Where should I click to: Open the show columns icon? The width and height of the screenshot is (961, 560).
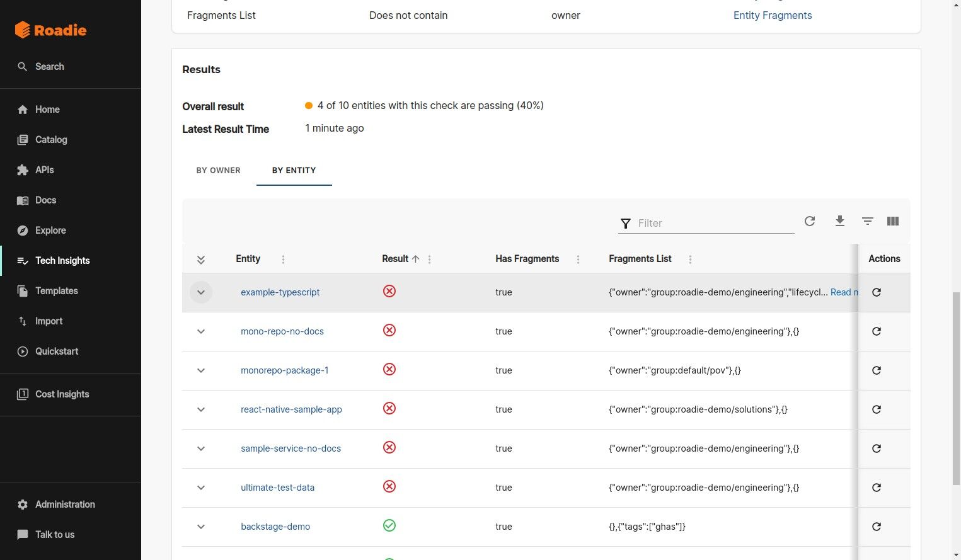(x=892, y=221)
